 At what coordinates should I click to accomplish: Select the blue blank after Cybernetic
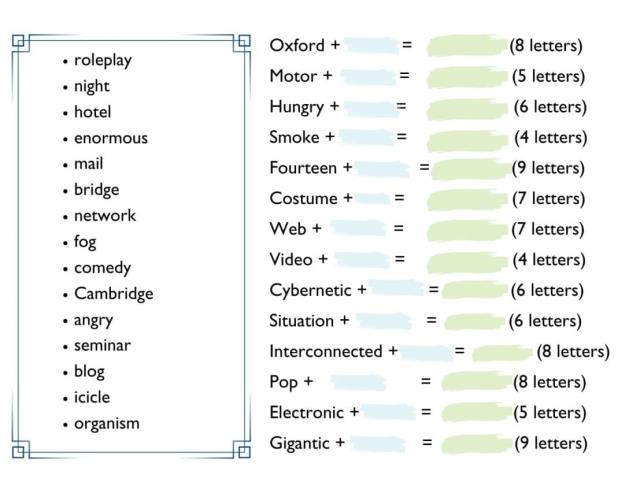coord(397,291)
